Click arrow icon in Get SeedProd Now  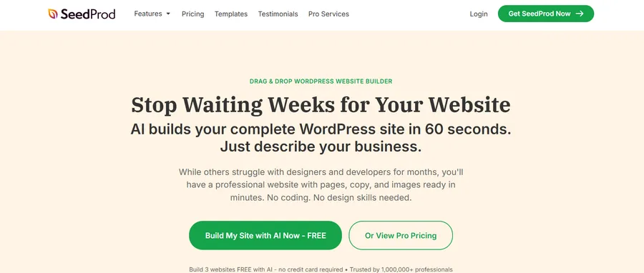tap(580, 14)
